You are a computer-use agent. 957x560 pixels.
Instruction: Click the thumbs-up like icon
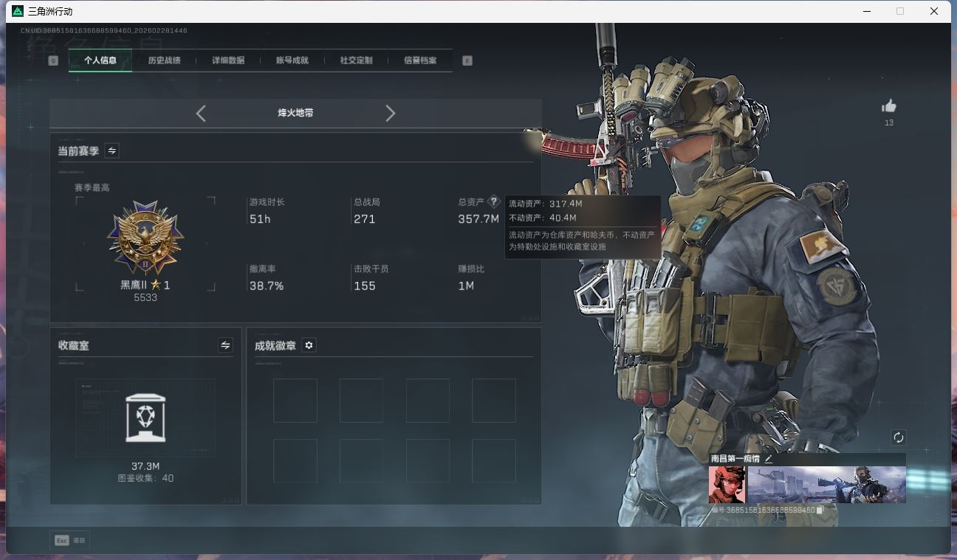(x=889, y=107)
